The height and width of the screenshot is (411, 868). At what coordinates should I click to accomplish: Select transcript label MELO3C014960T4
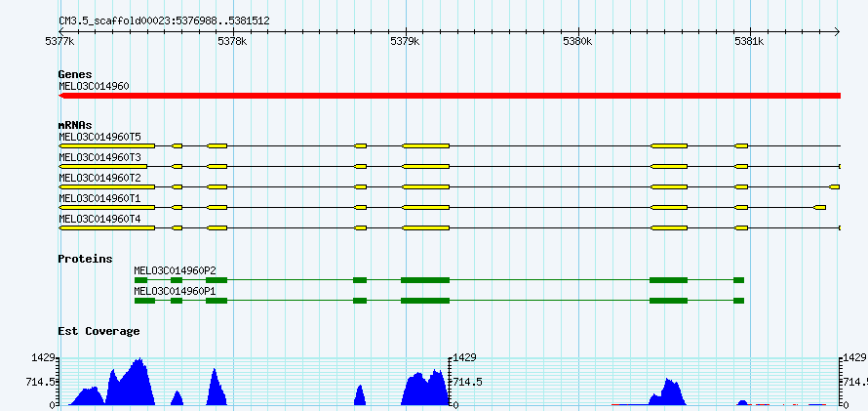pos(99,220)
